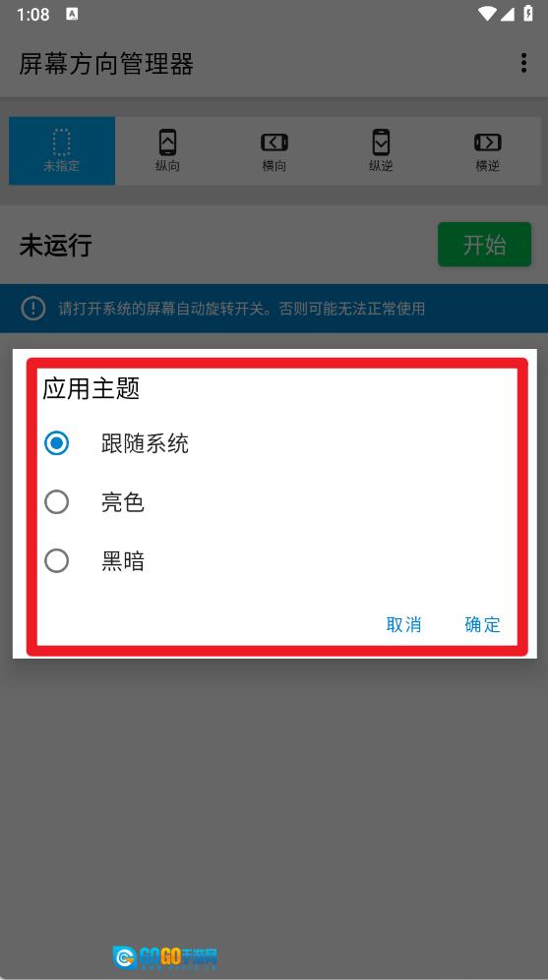This screenshot has height=980, width=548.
Task: Tap the 亮色 option label text
Action: click(123, 502)
